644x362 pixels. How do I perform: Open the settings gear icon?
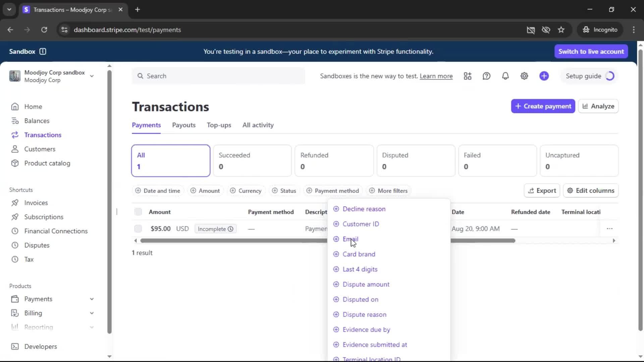coord(524,76)
